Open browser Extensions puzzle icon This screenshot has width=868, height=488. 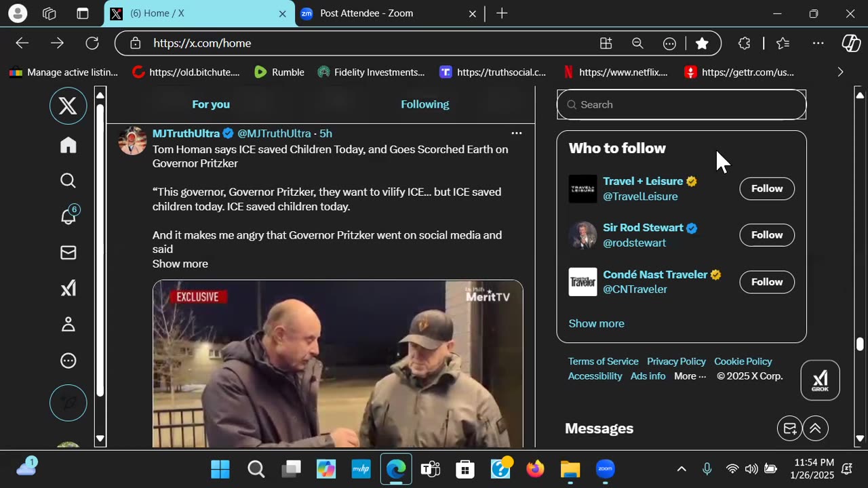[744, 43]
